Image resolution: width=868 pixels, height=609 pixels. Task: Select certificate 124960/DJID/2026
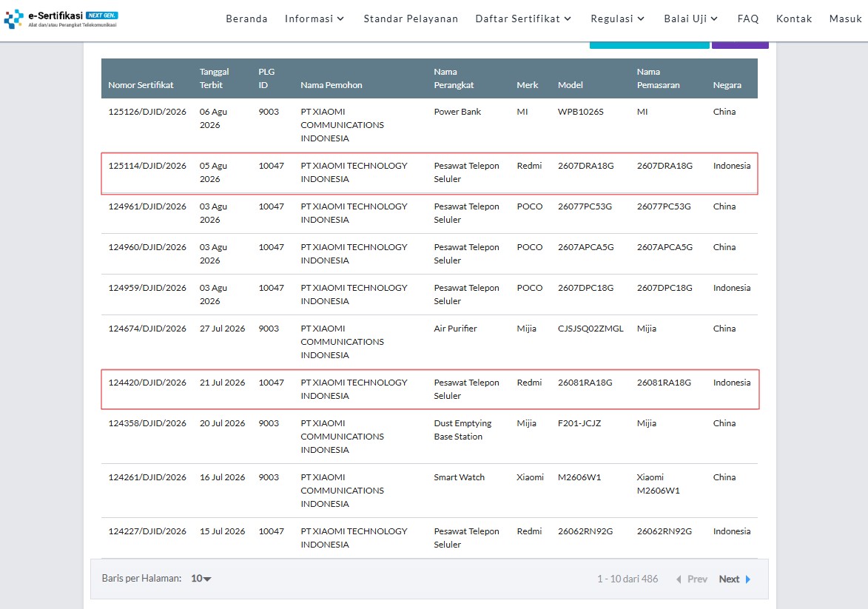pyautogui.click(x=147, y=247)
